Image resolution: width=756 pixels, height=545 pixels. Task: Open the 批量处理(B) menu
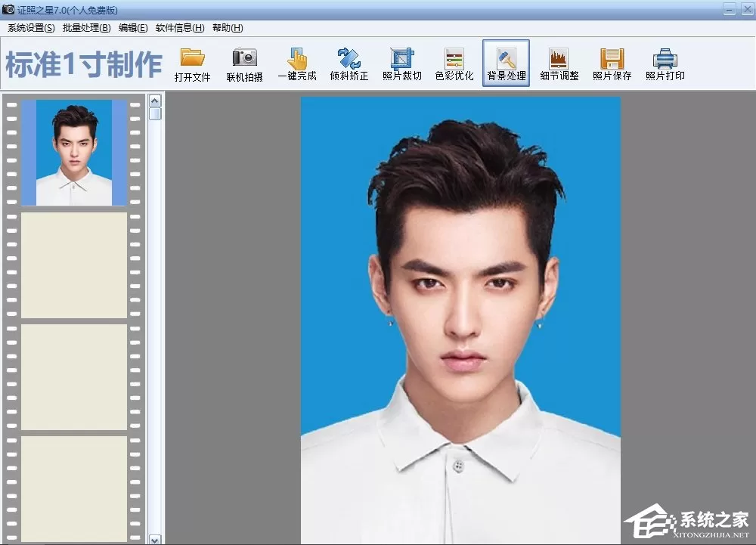[x=86, y=28]
